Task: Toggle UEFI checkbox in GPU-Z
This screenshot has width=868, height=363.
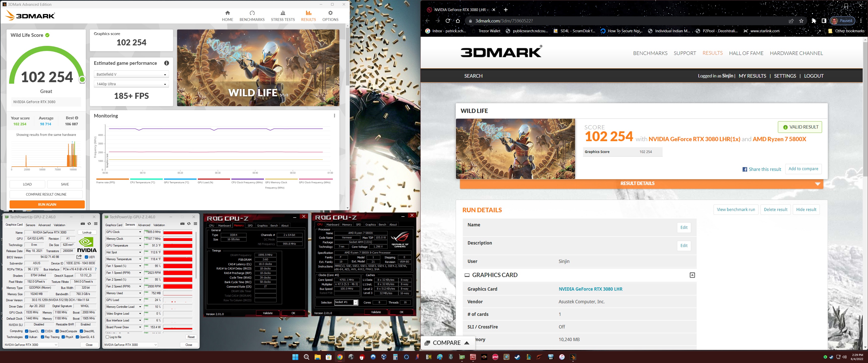Action: [x=87, y=257]
